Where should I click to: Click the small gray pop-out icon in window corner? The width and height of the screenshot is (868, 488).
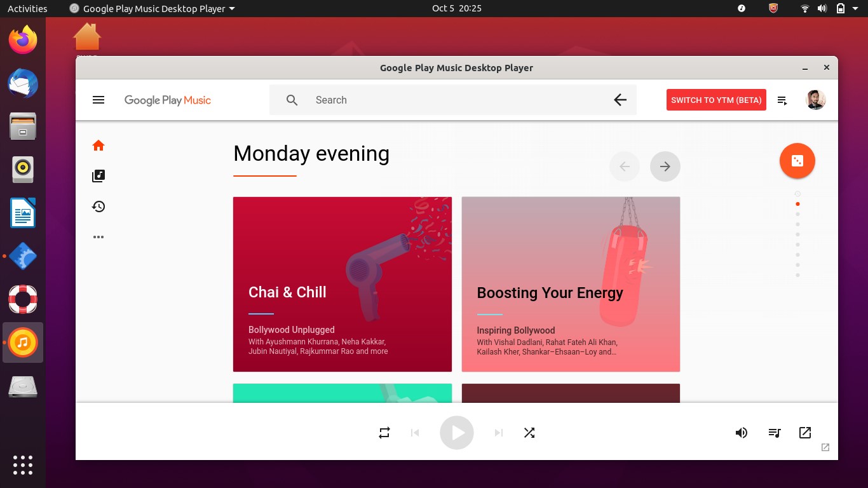pos(825,447)
